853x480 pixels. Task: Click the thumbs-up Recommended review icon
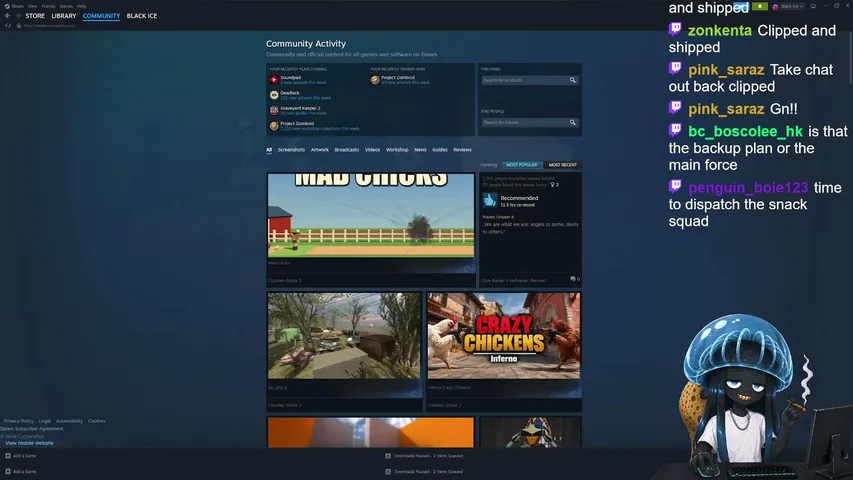pos(490,200)
